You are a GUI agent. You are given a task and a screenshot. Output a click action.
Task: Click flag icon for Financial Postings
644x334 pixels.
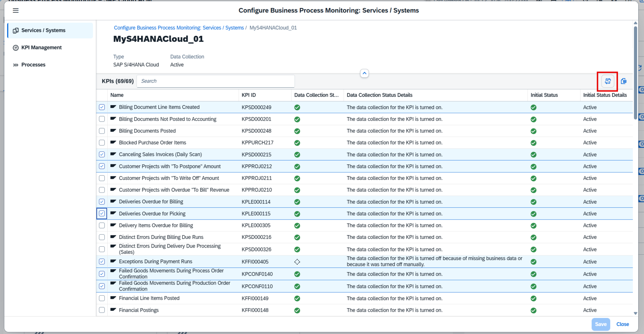coord(113,309)
